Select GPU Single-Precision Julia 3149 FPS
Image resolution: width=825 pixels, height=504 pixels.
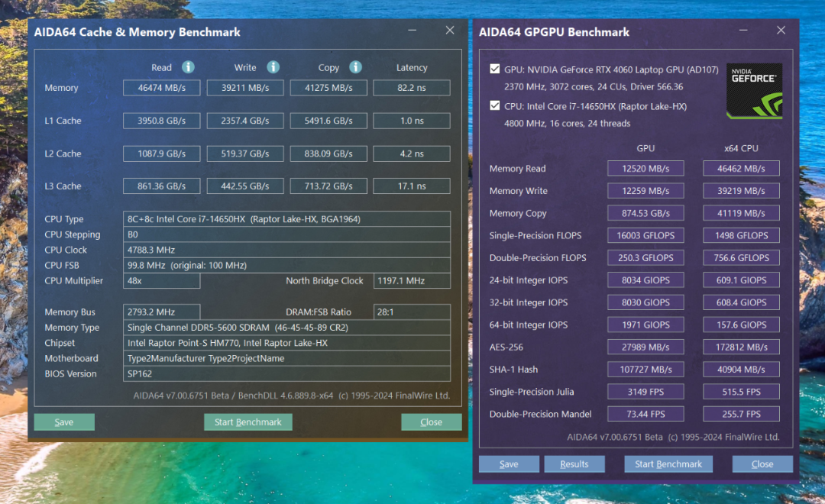pyautogui.click(x=645, y=392)
